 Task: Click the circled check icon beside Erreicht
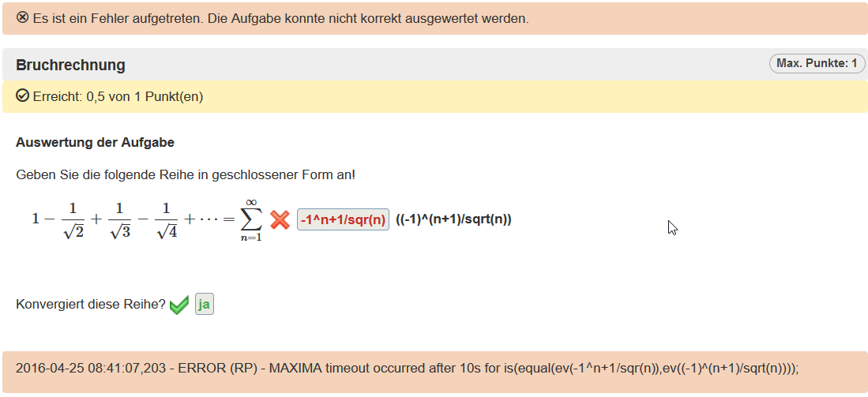[22, 96]
